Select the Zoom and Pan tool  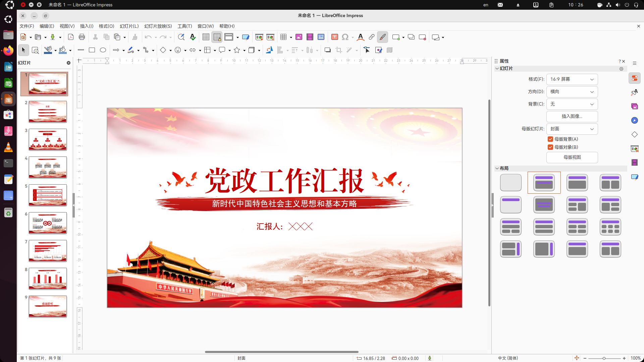pos(35,50)
